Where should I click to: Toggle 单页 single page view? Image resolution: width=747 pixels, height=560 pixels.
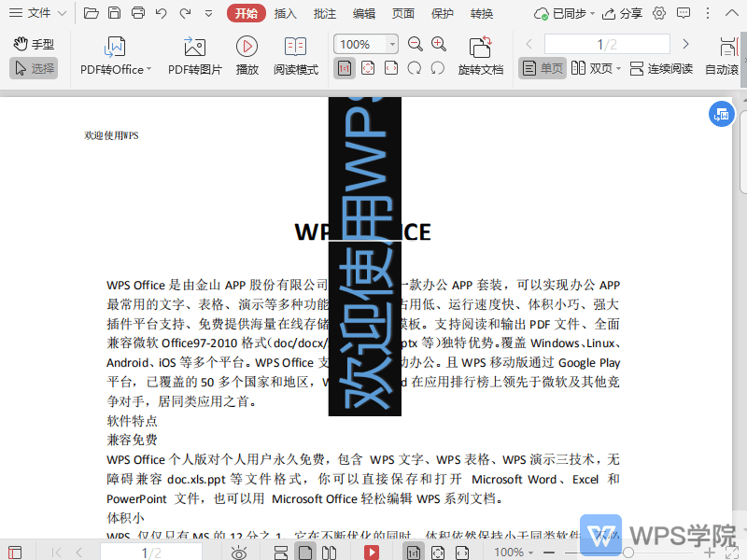(x=543, y=68)
